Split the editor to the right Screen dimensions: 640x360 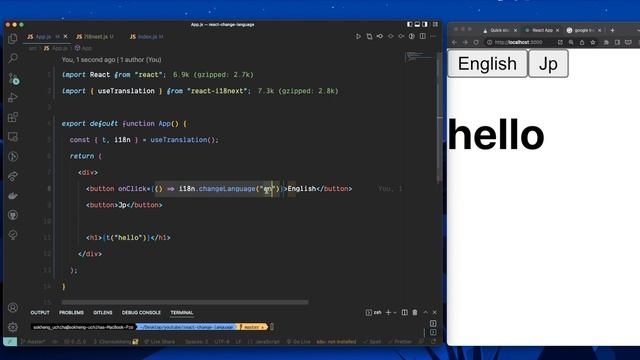coord(422,36)
